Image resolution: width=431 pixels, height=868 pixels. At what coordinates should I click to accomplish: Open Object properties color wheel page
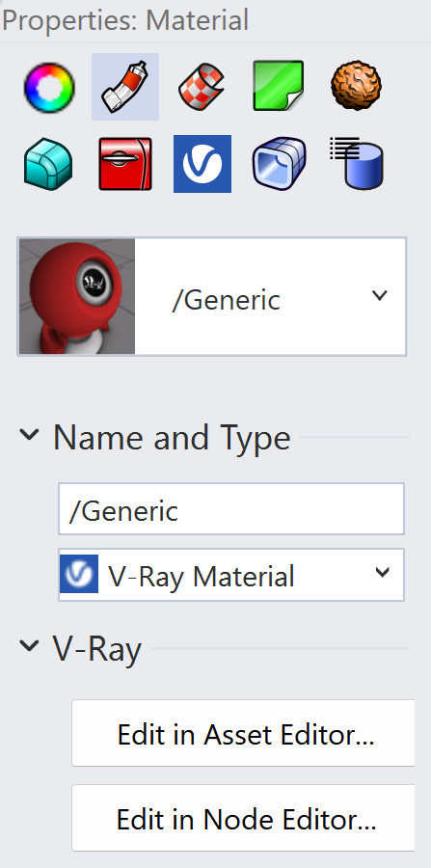48,87
